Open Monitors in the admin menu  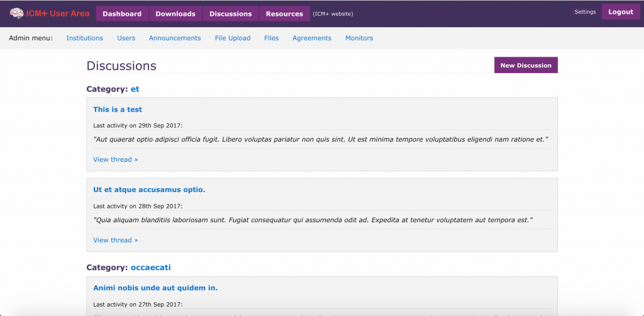(x=359, y=38)
